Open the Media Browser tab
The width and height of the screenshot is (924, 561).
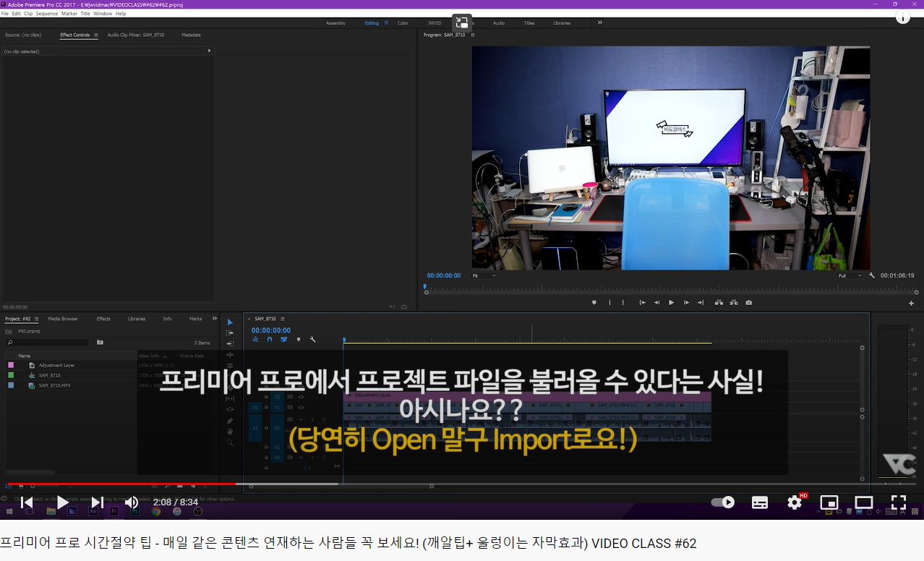point(63,319)
